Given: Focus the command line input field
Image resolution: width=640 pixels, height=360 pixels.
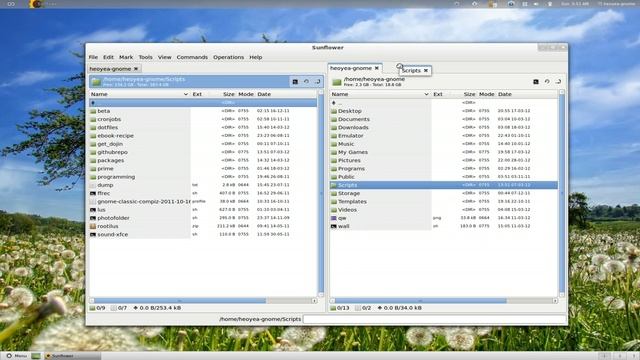Looking at the screenshot, I should point(435,319).
